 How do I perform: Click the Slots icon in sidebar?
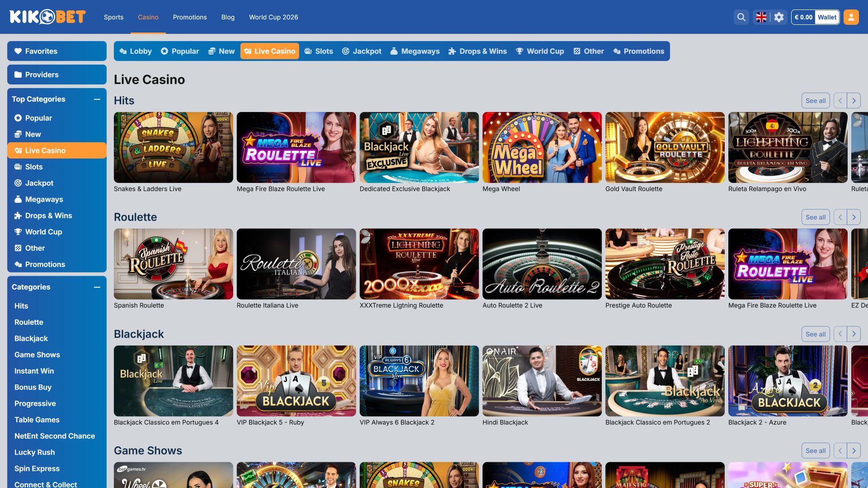tap(18, 167)
